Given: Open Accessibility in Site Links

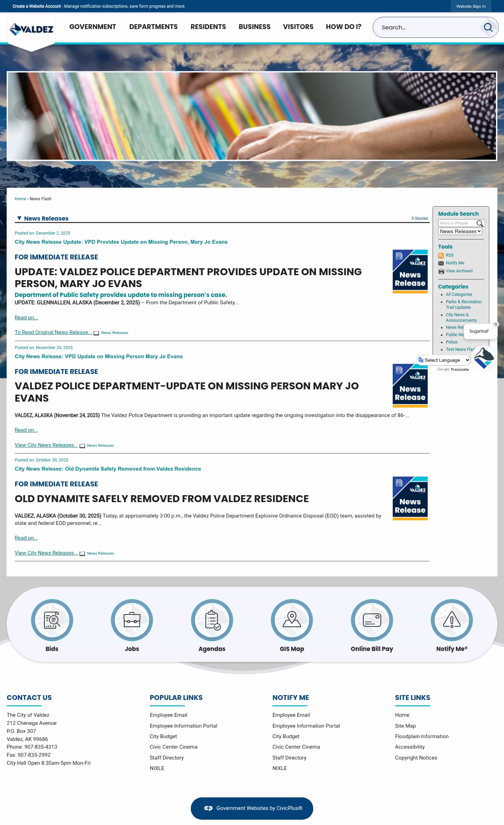Looking at the screenshot, I should click(410, 747).
